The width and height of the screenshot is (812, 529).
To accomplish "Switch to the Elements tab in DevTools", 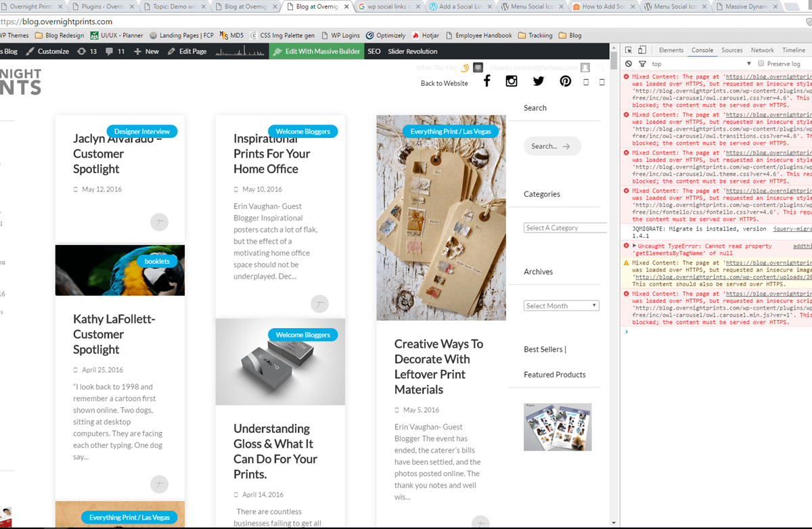I will [671, 50].
